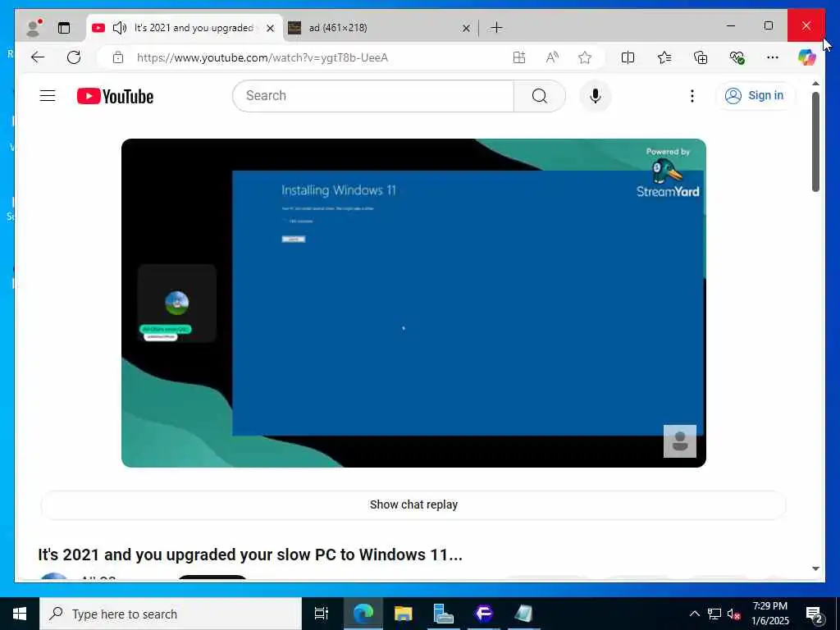Close the ad (461×218) tab
The image size is (840, 630).
(466, 28)
